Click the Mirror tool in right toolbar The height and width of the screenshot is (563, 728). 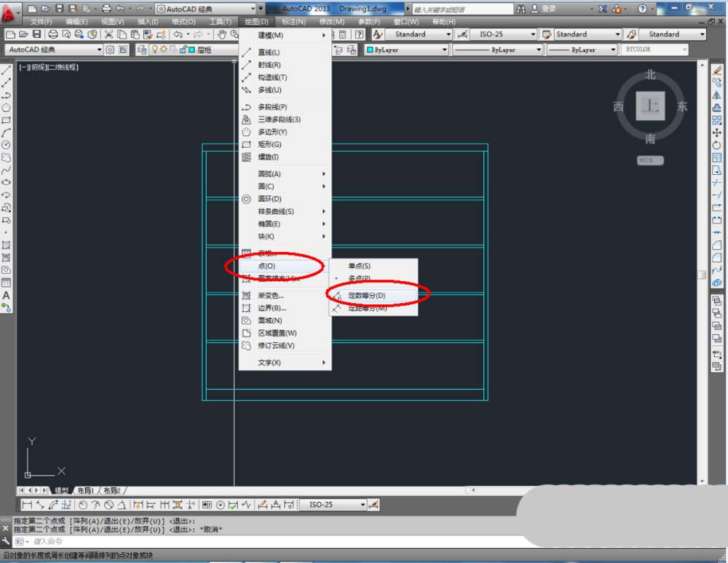(717, 95)
